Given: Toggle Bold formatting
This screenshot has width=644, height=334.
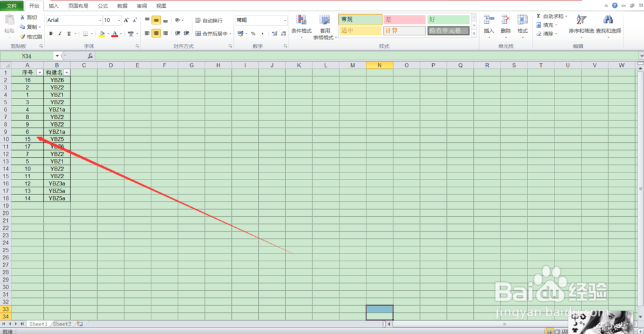Looking at the screenshot, I should (51, 33).
